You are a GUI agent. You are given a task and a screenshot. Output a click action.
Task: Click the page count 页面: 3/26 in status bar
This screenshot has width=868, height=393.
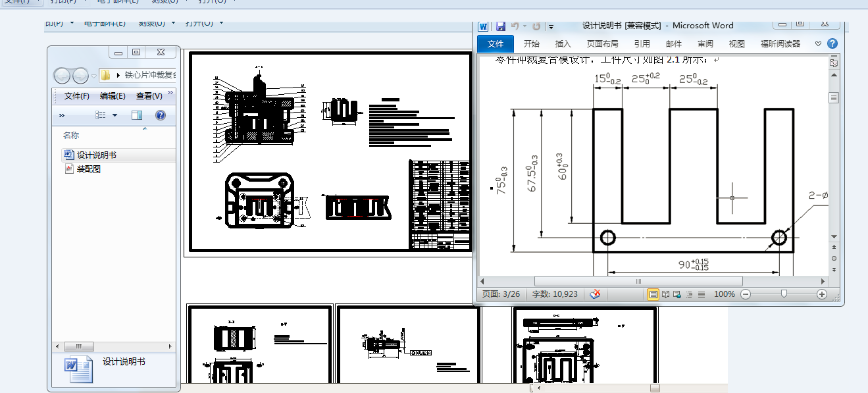pos(501,294)
